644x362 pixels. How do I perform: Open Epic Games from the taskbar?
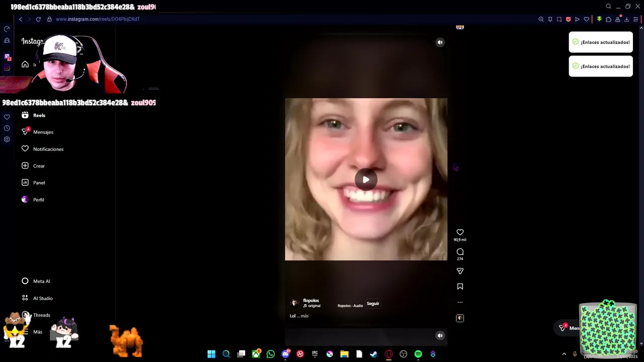pos(315,354)
